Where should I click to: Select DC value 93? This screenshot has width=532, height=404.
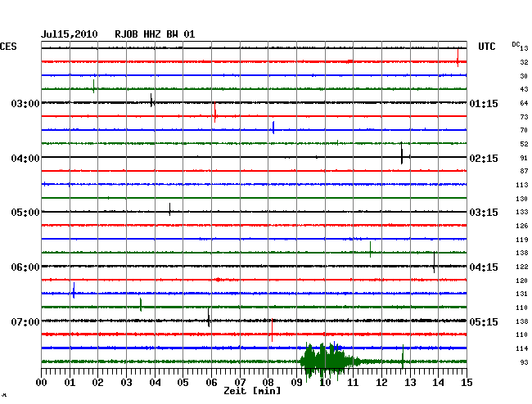pos(524,362)
